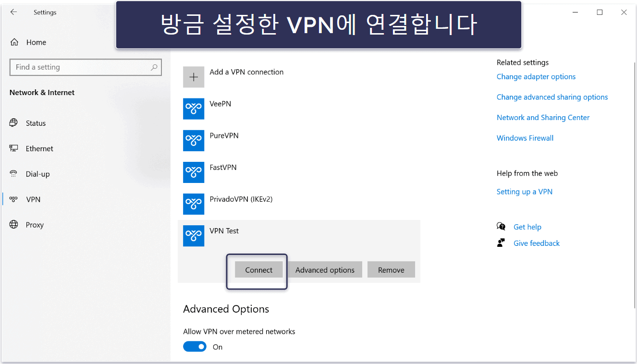Select the PureVPN connection icon
Screen dimensions: 637x364
click(x=194, y=140)
